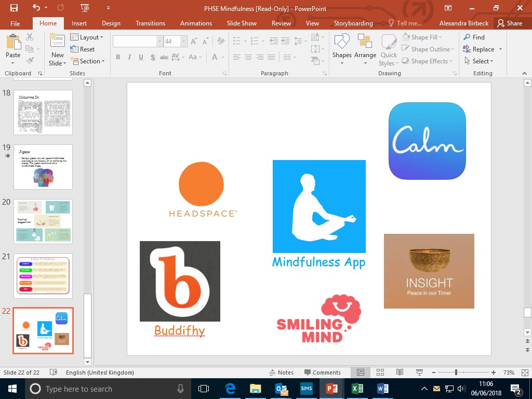Increase font size with larger A
This screenshot has width=532, height=399.
194,42
